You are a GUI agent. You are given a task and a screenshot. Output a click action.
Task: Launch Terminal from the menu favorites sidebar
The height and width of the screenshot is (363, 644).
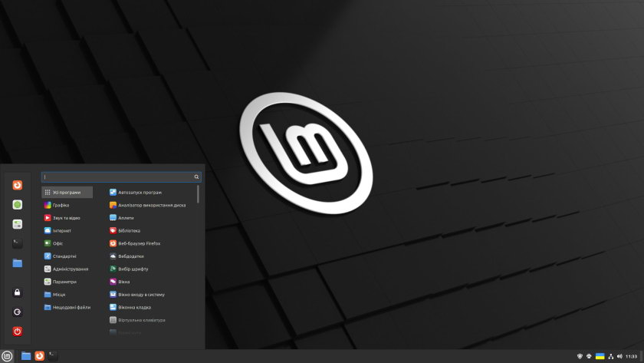coord(17,243)
